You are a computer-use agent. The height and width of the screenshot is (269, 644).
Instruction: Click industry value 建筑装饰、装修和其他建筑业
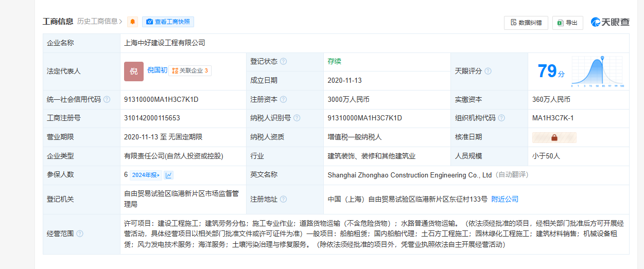(x=372, y=156)
